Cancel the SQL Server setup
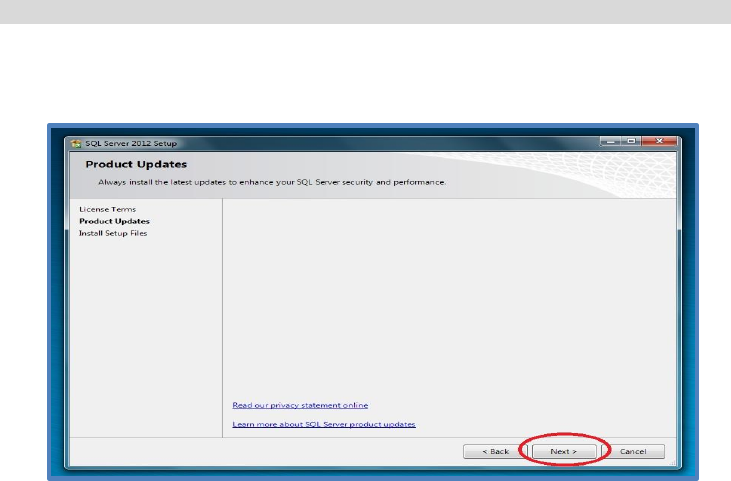 (633, 451)
